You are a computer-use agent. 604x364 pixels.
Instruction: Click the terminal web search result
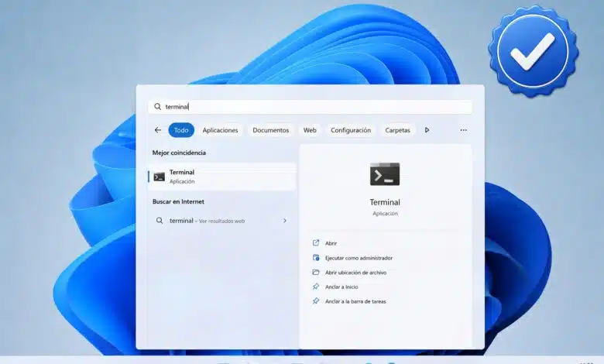(222, 221)
